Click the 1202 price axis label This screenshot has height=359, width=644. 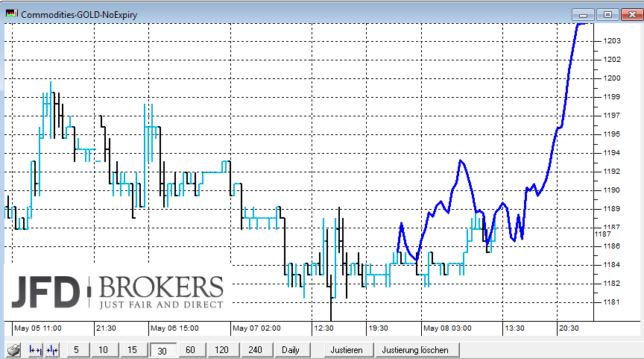612,59
